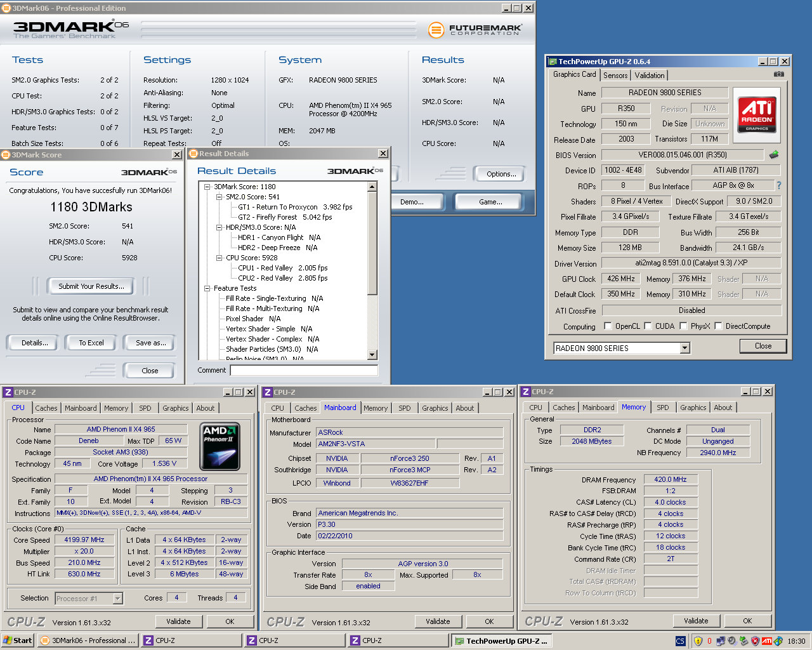The height and width of the screenshot is (650, 812).
Task: Click the Graphics Card tab in GPU-Z
Action: click(575, 74)
